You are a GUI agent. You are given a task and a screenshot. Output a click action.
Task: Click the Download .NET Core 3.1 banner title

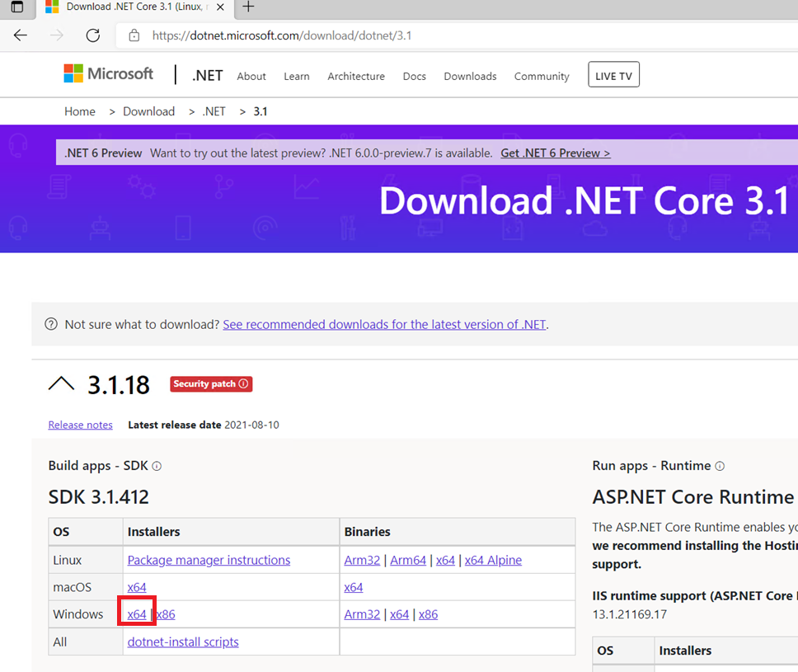(x=584, y=200)
